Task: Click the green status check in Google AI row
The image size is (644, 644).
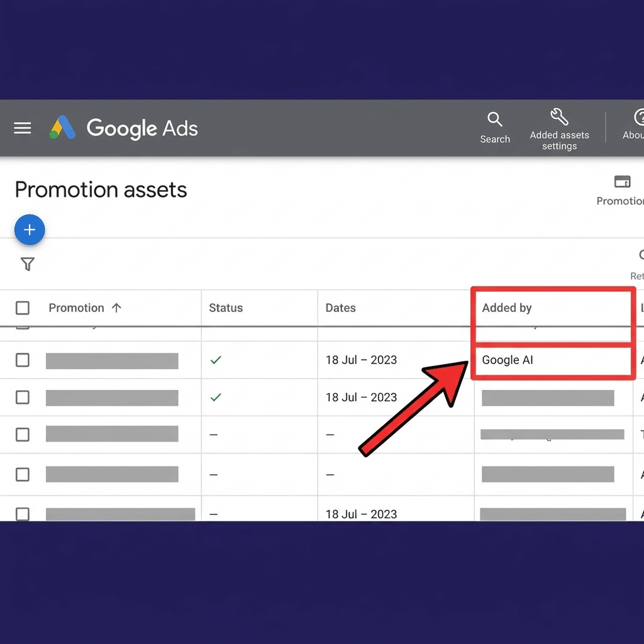Action: 216,360
